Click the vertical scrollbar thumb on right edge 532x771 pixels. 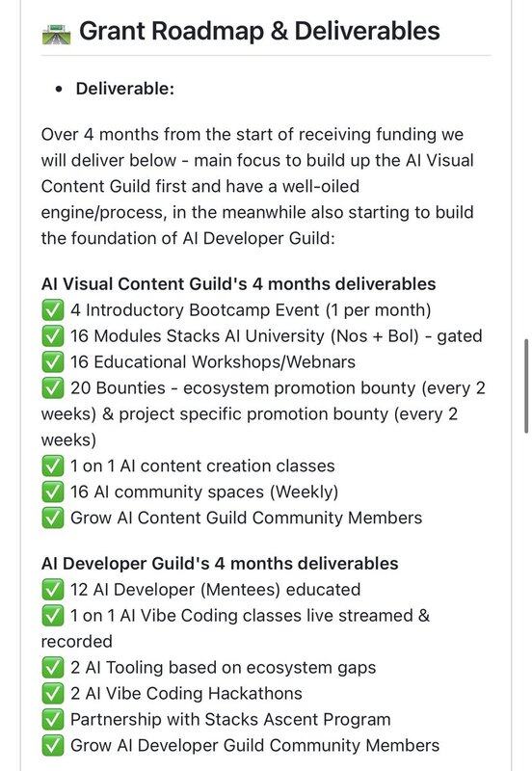pyautogui.click(x=526, y=385)
